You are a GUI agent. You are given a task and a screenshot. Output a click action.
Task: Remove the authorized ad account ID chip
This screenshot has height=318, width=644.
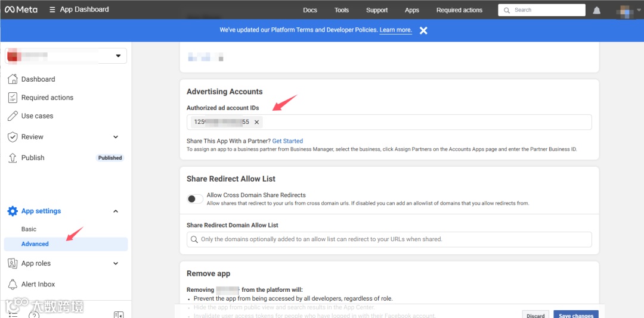point(256,122)
